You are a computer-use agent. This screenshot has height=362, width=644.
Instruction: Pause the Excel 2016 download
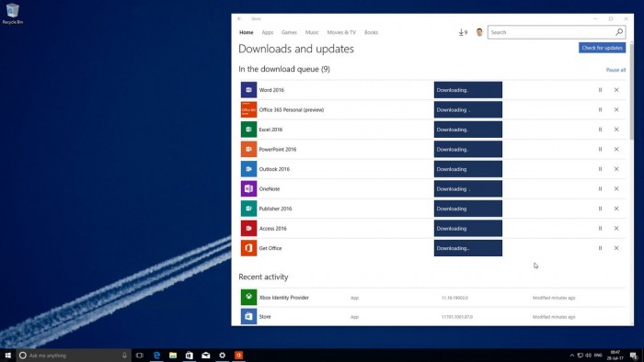coord(600,130)
